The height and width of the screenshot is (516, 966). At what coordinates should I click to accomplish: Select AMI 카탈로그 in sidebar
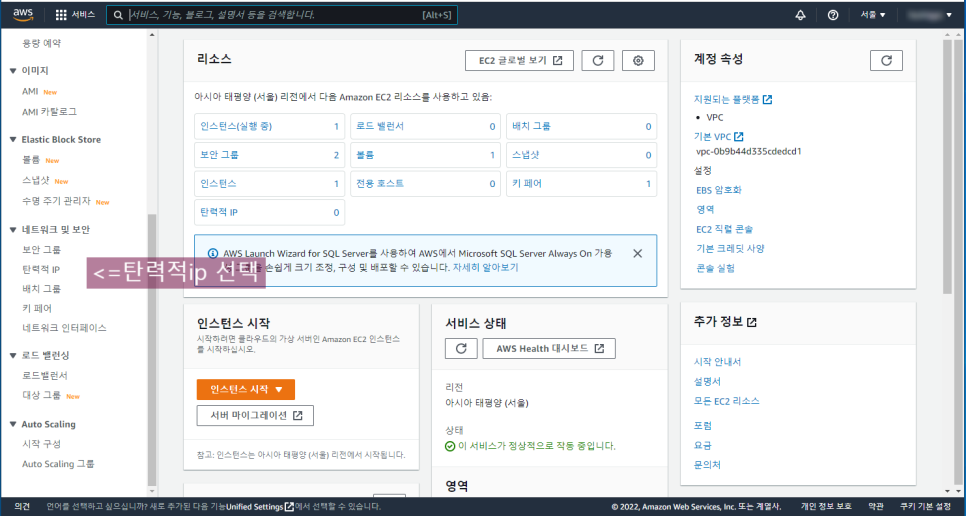pos(49,112)
